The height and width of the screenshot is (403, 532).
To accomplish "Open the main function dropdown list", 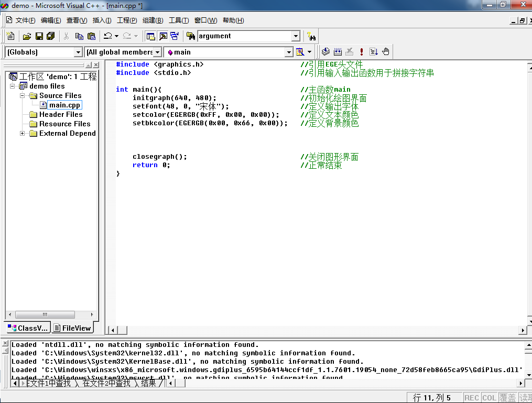I will 288,52.
